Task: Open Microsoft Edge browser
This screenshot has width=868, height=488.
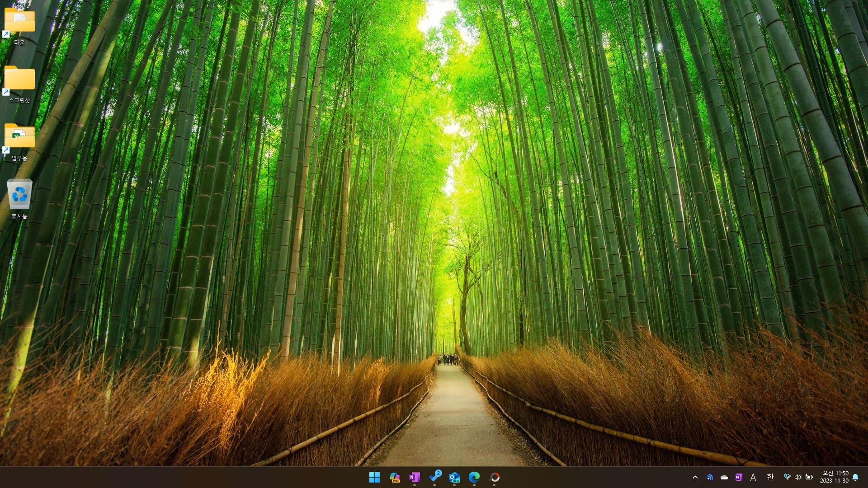Action: [474, 477]
